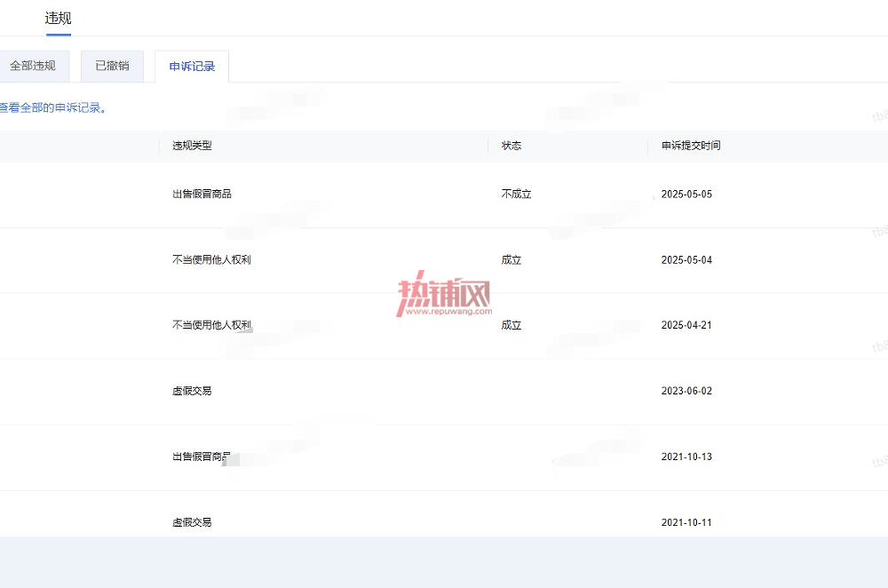888x588 pixels.
Task: Click the 申诉提交时间 column header
Action: (691, 146)
